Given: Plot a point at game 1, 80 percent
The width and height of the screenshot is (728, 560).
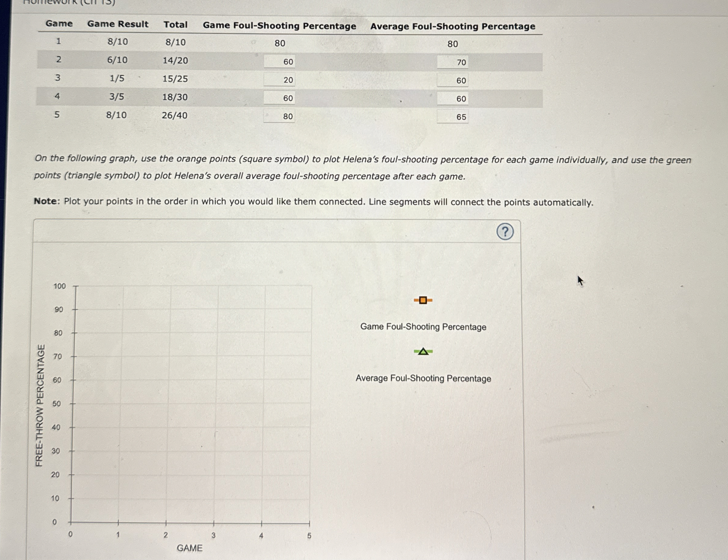Looking at the screenshot, I should click(x=122, y=333).
